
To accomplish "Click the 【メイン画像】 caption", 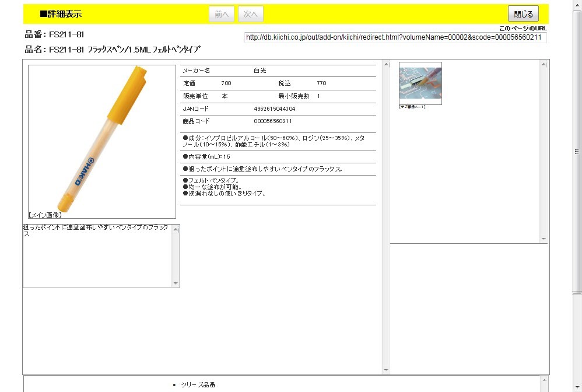I will click(45, 215).
